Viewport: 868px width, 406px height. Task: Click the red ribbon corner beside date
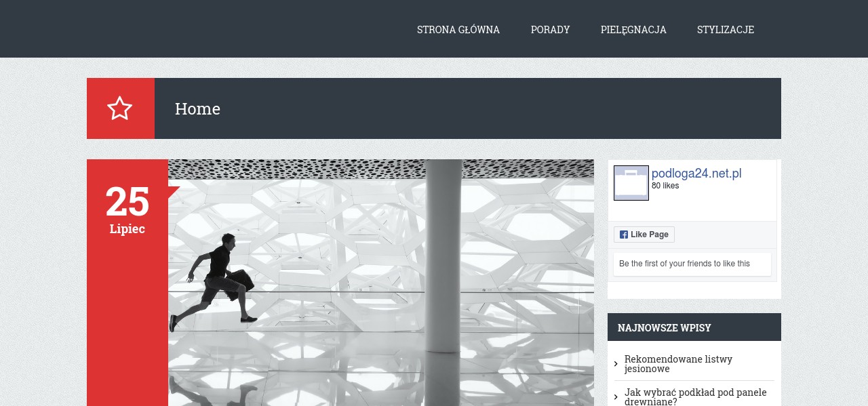click(173, 192)
